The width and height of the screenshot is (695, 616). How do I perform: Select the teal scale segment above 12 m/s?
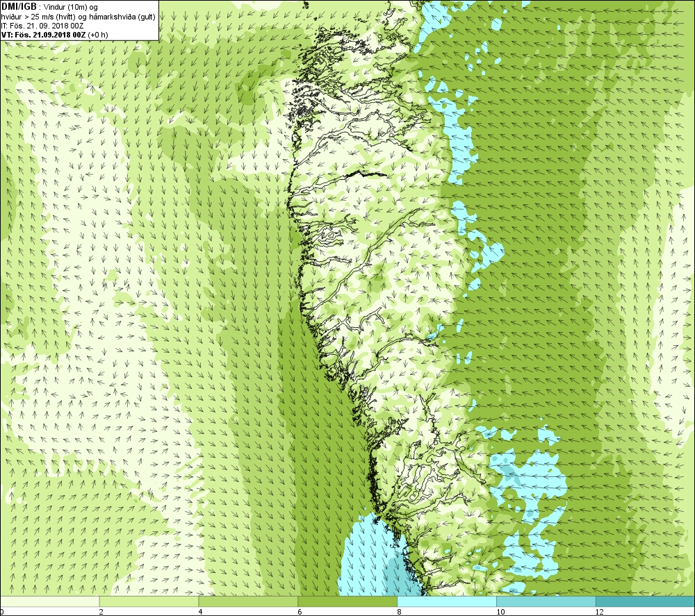(646, 601)
